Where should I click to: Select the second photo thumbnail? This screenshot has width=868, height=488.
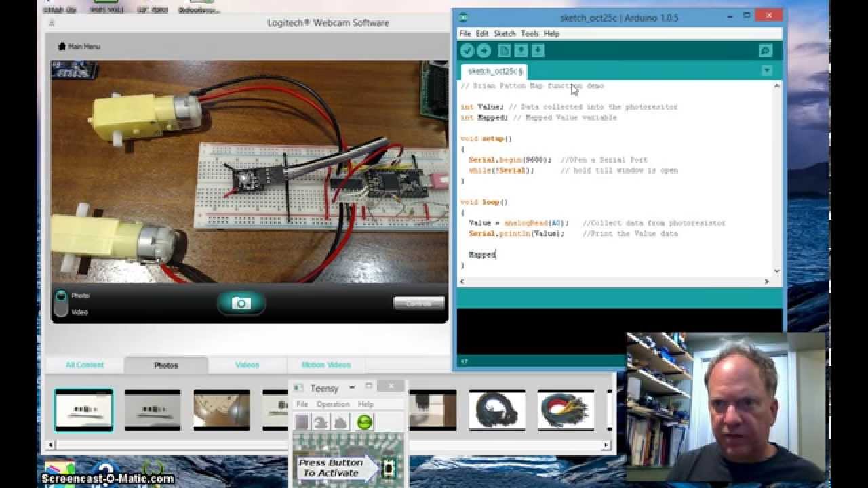(153, 410)
